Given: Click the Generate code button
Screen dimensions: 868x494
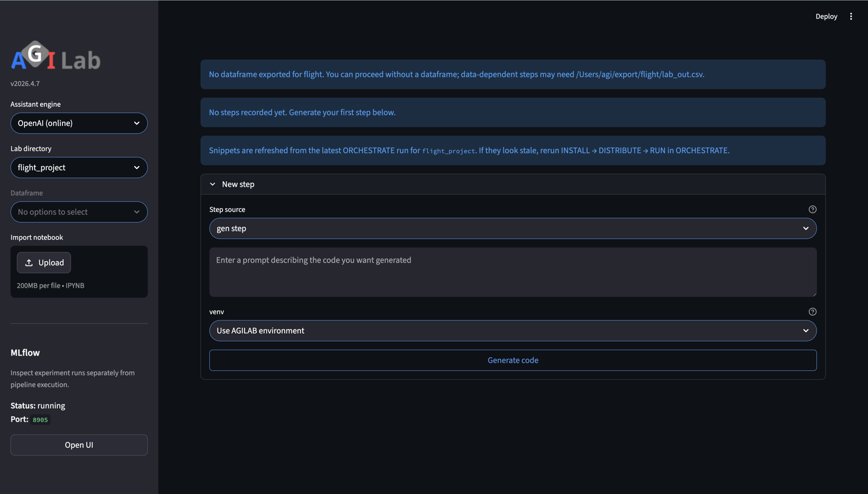Looking at the screenshot, I should 513,360.
